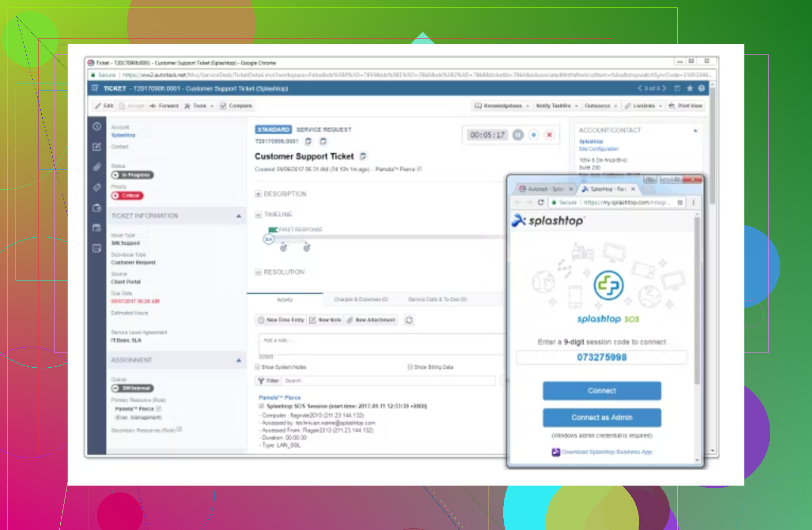Pause the ticket stopwatch timer
The width and height of the screenshot is (812, 530).
[518, 135]
